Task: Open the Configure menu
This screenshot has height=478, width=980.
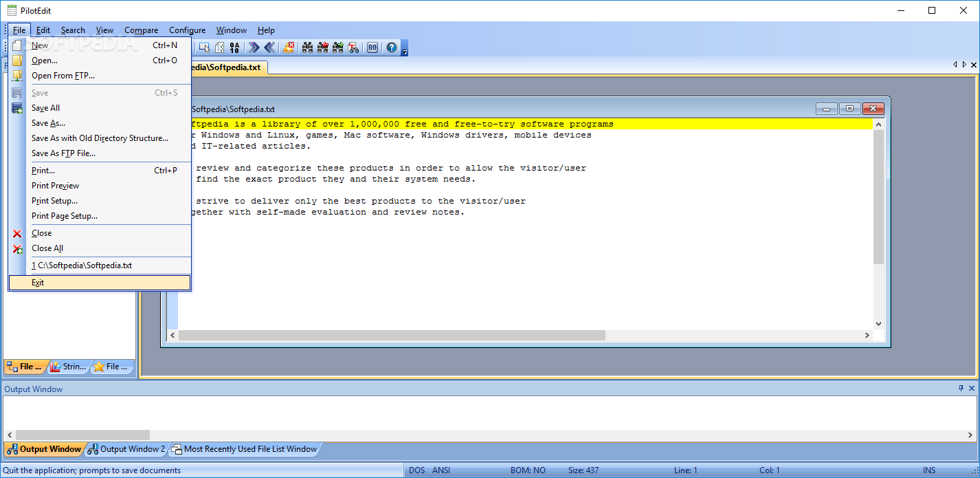Action: tap(187, 30)
